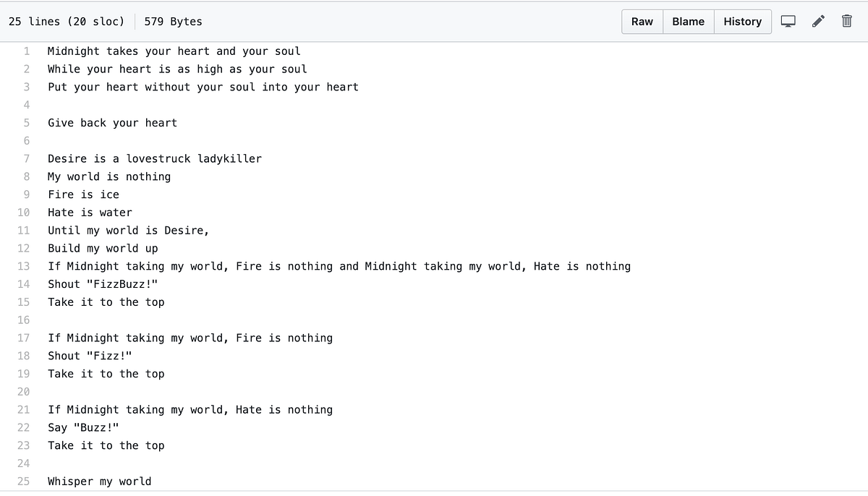The image size is (868, 496).
Task: Open this file in GitHub Desktop
Action: 788,22
